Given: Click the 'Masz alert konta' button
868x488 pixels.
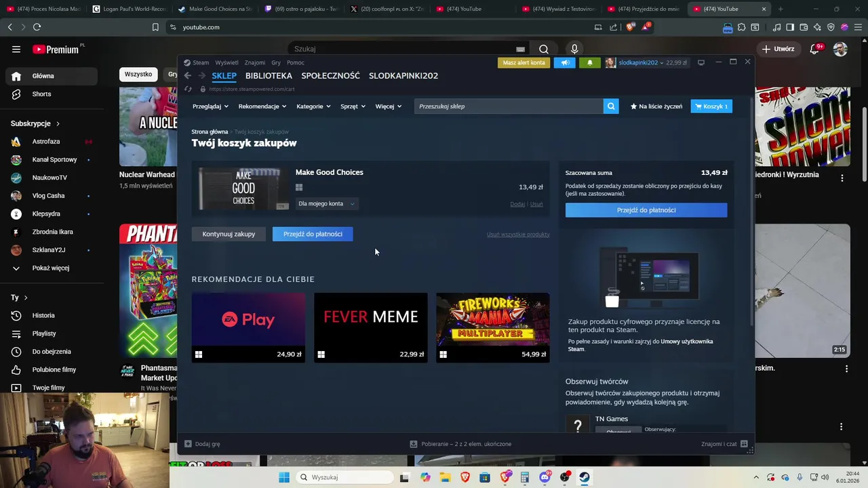Looking at the screenshot, I should [x=524, y=62].
